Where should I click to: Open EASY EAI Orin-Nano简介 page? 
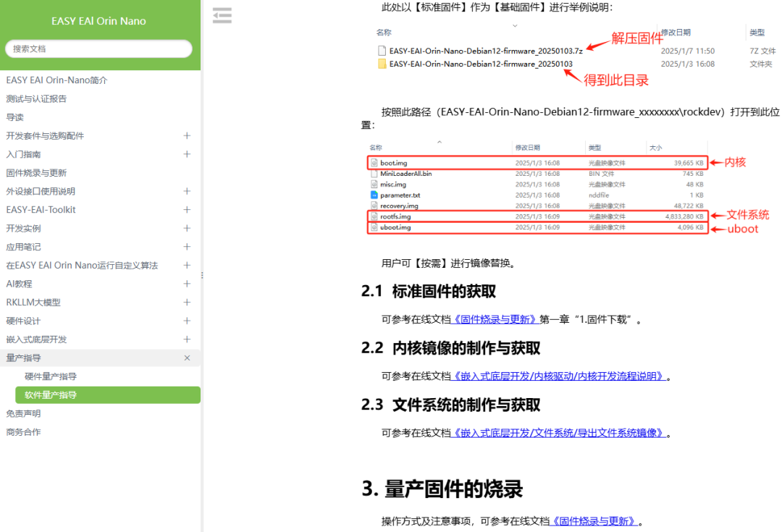tap(56, 80)
